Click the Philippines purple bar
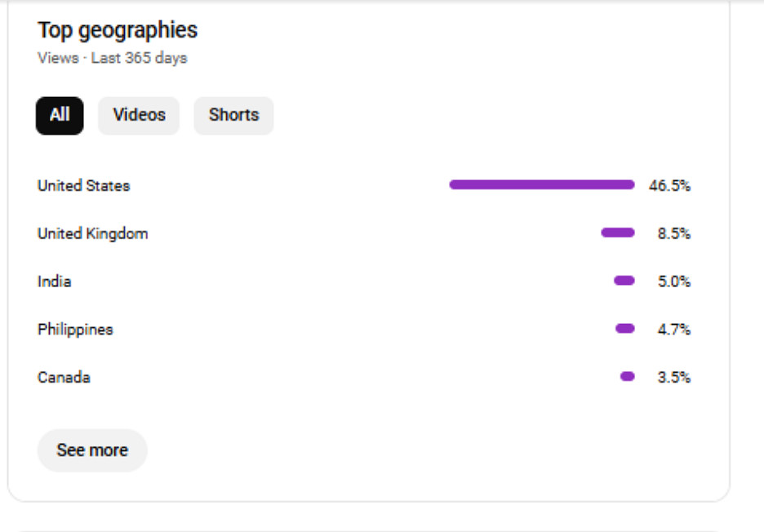Viewport: 764px width, 532px height. tap(625, 328)
